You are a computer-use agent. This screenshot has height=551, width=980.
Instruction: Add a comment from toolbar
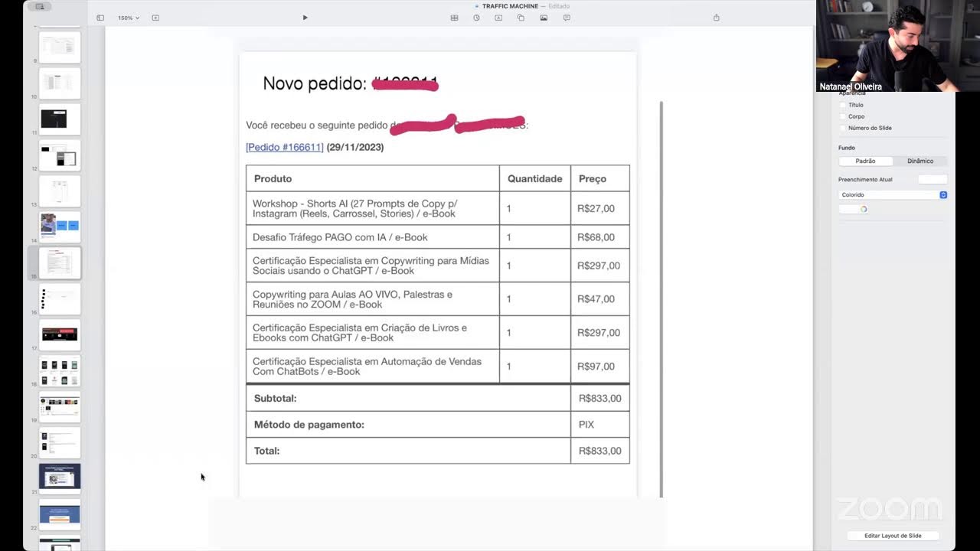(x=567, y=18)
